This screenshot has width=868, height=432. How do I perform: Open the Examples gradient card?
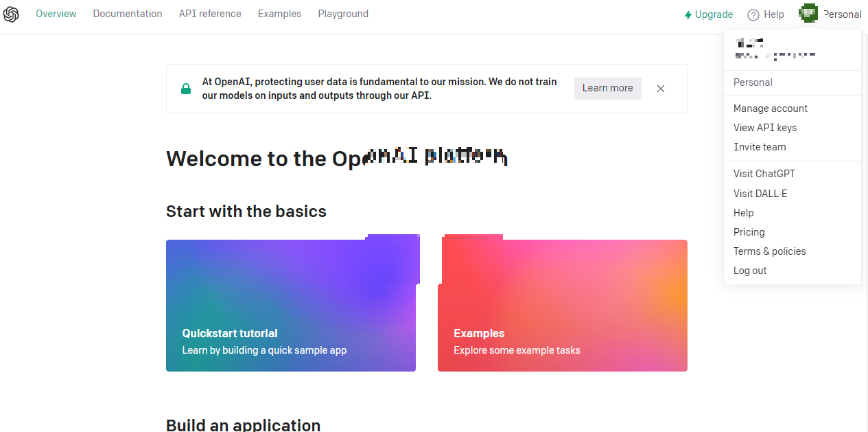[563, 306]
